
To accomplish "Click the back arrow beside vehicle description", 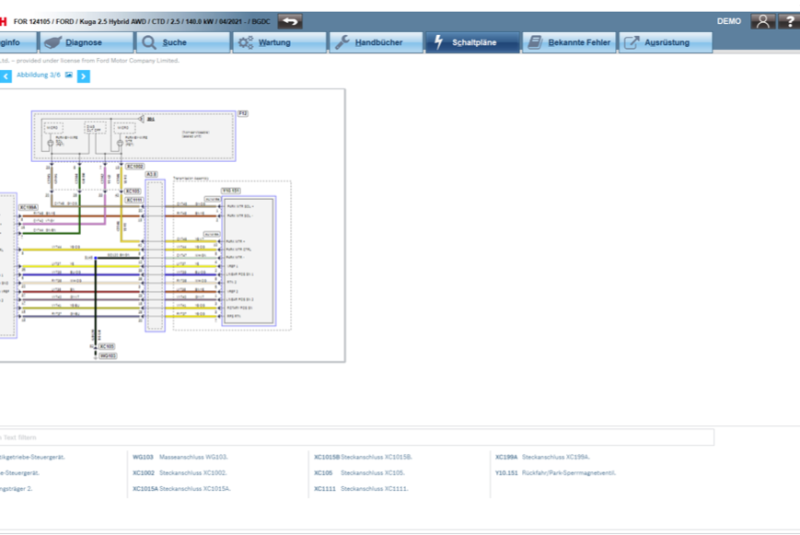I will click(290, 21).
